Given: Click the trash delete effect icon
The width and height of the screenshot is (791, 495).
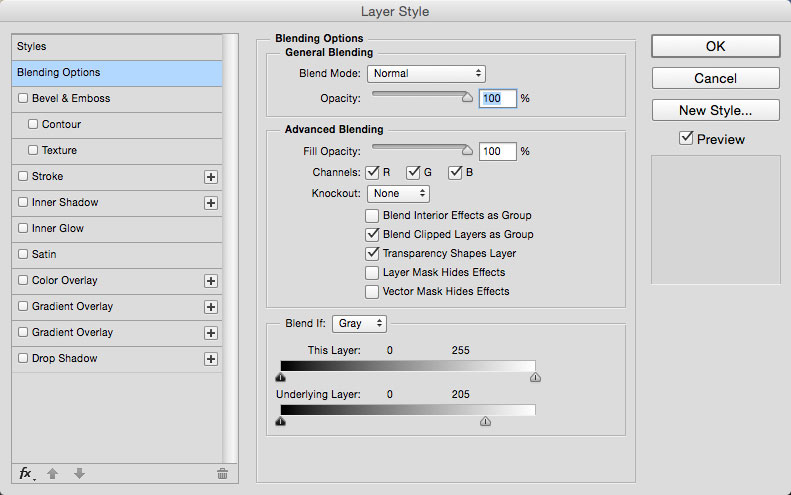Looking at the screenshot, I should 222,473.
